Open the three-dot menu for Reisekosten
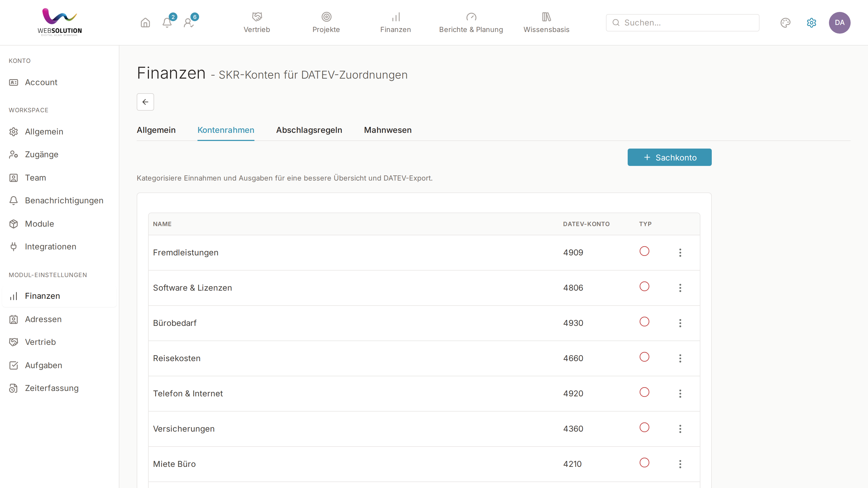This screenshot has height=488, width=868. (680, 358)
